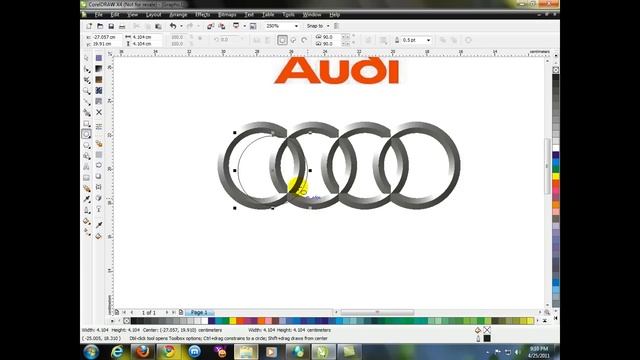The width and height of the screenshot is (640, 360).
Task: Open the Help menu
Action: pyautogui.click(x=334, y=15)
